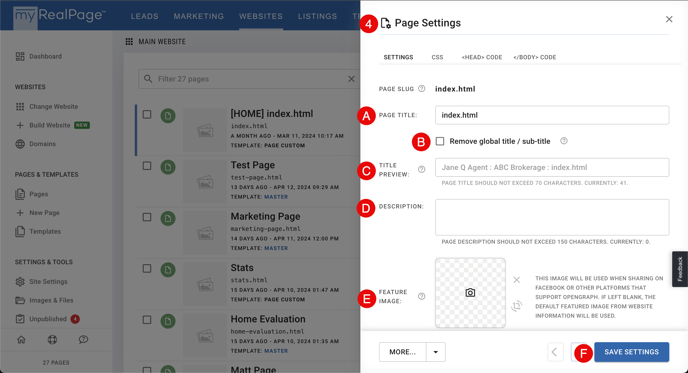The width and height of the screenshot is (688, 373).
Task: Click green status icon for index.html page
Action: (168, 116)
